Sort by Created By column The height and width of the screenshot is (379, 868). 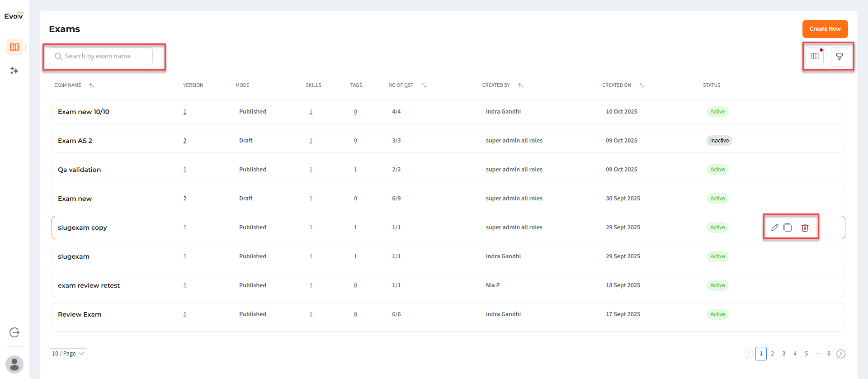(x=521, y=85)
